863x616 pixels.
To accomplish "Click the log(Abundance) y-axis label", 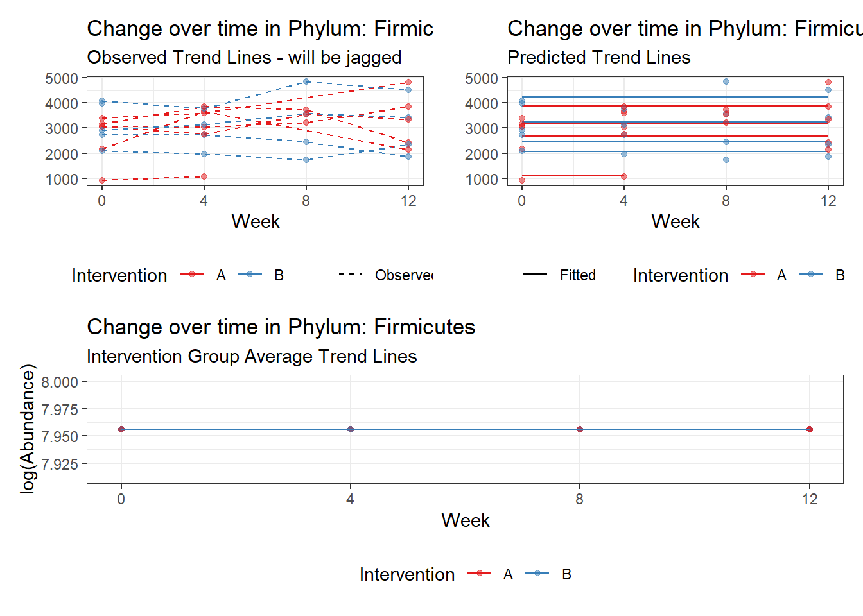I will tap(28, 429).
